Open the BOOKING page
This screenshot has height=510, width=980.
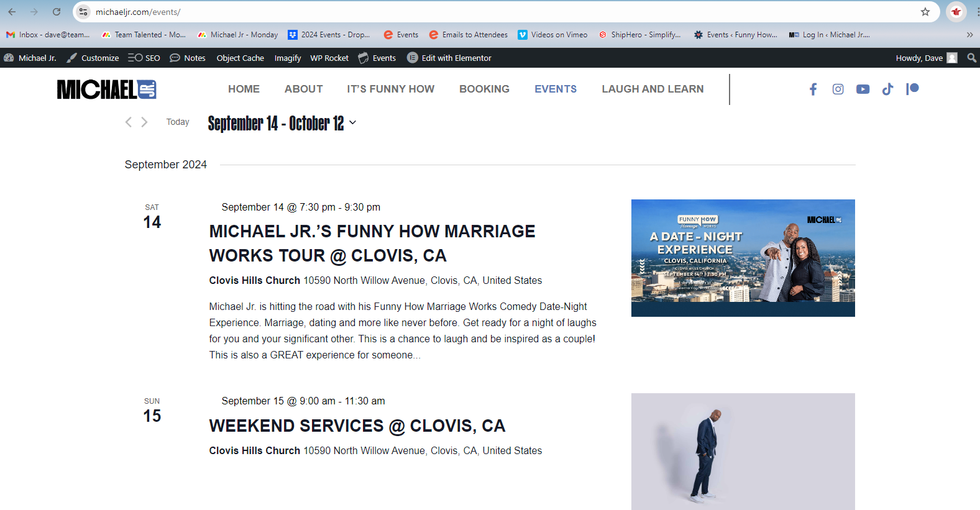(x=484, y=89)
